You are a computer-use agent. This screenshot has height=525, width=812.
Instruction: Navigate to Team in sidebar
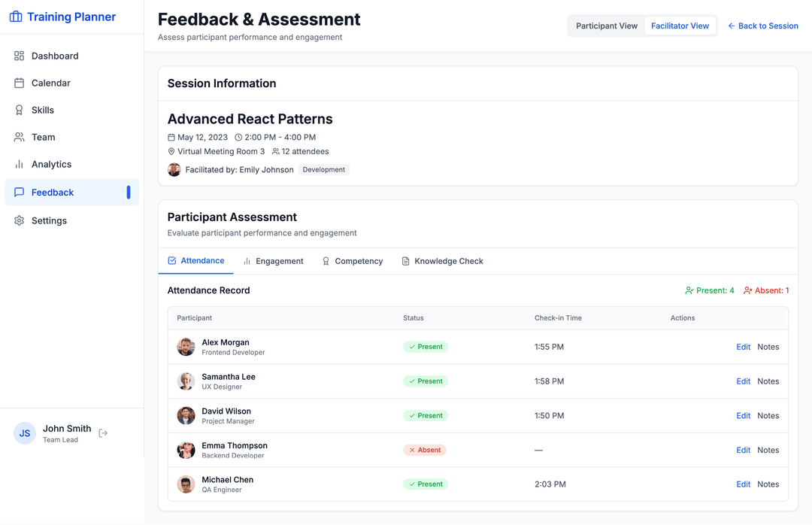pyautogui.click(x=43, y=137)
